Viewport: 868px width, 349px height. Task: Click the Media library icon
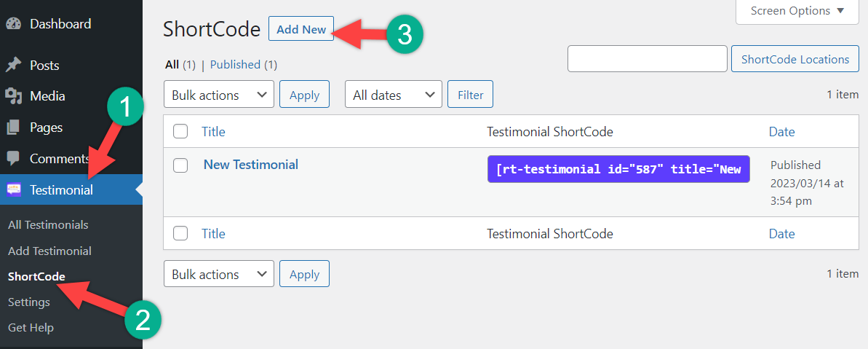click(14, 96)
